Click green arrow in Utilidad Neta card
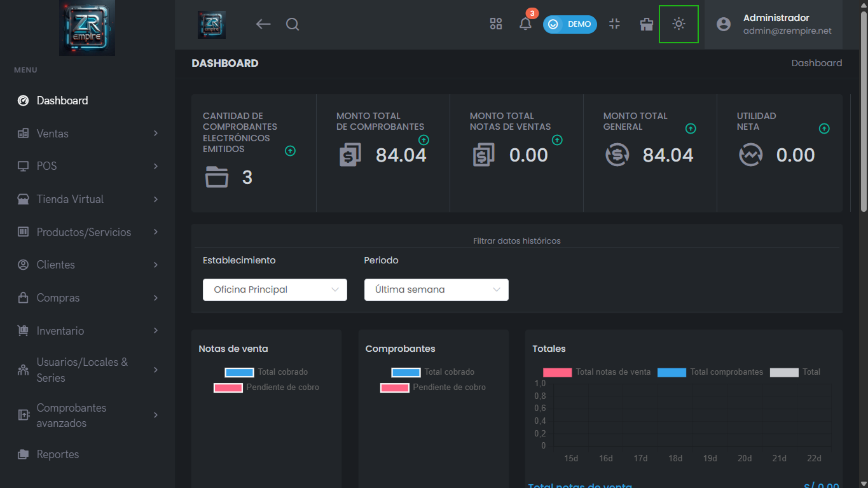 point(825,129)
